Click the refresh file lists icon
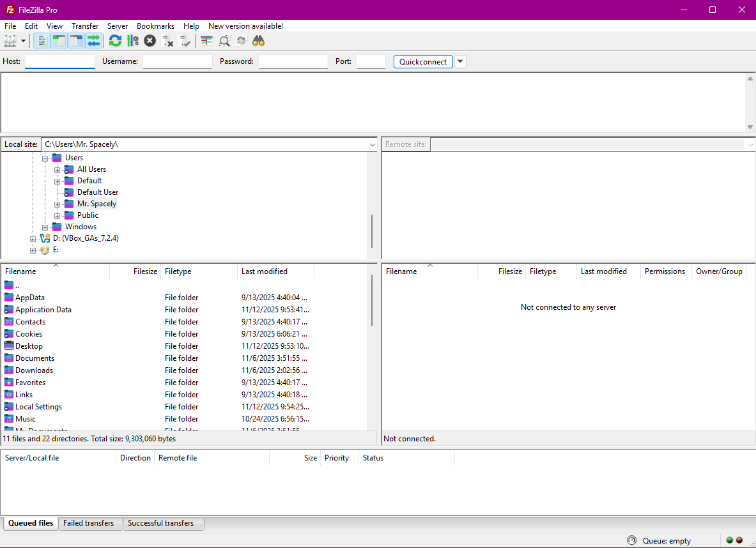The image size is (756, 548). coord(115,41)
